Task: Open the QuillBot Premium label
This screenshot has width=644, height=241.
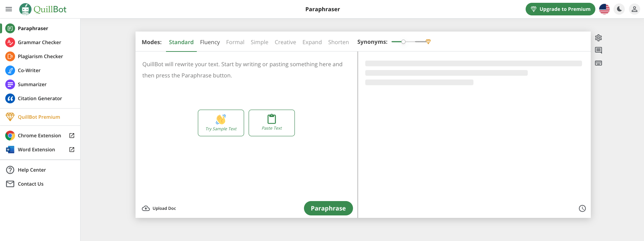Action: (39, 117)
